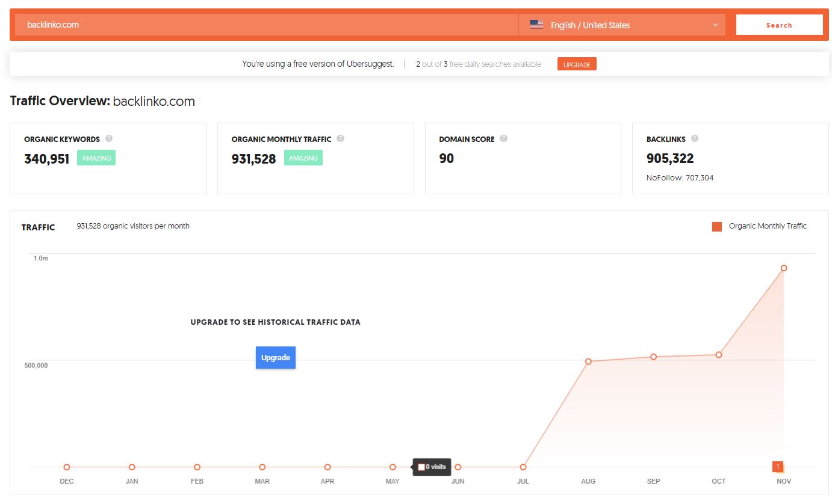Click the orange Organic Monthly Traffic legend square
Viewport: 832px width, 504px height.
[717, 227]
